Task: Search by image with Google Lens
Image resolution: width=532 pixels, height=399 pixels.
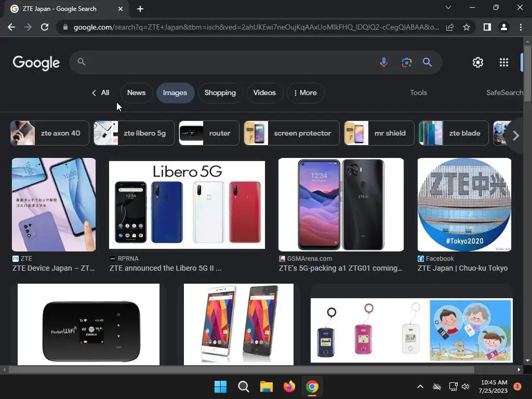Action: (406, 62)
